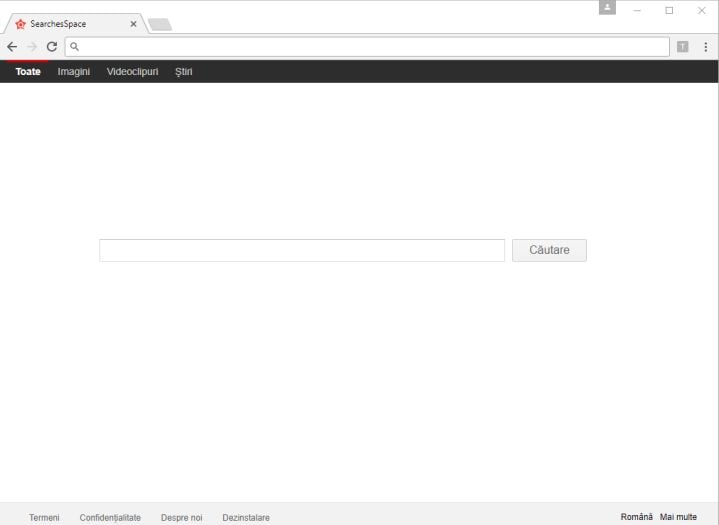Switch to Imagini search category

click(74, 72)
